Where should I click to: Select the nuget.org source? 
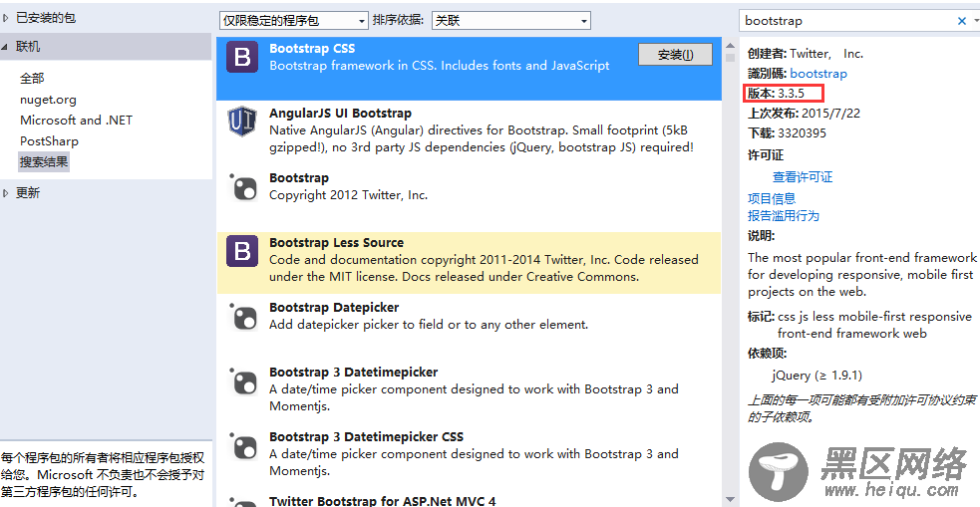[48, 100]
